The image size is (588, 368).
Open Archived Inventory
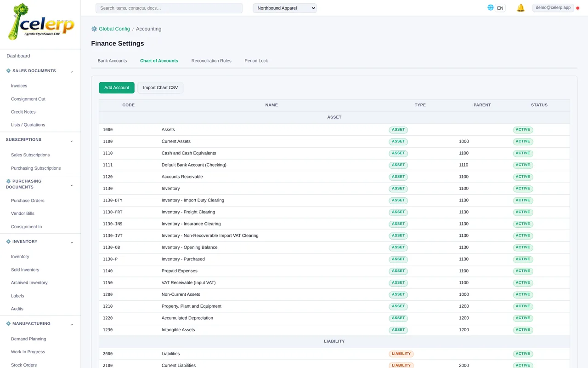pos(29,283)
